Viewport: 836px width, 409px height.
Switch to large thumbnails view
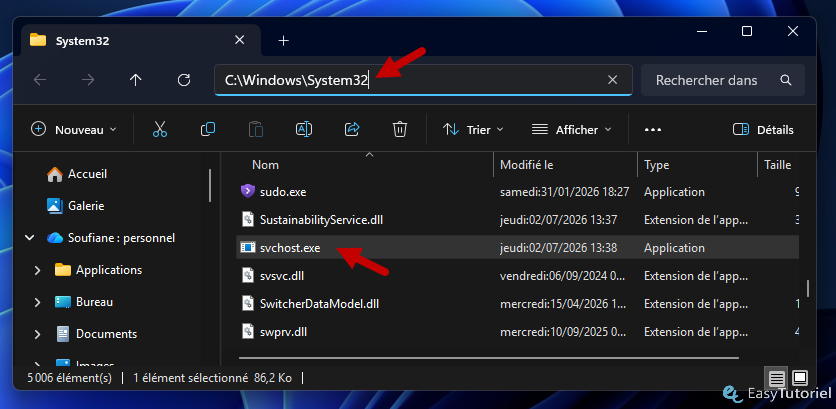click(x=800, y=379)
